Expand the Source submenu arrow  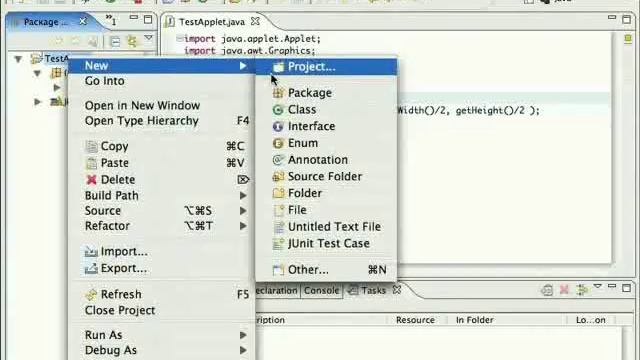tap(243, 211)
